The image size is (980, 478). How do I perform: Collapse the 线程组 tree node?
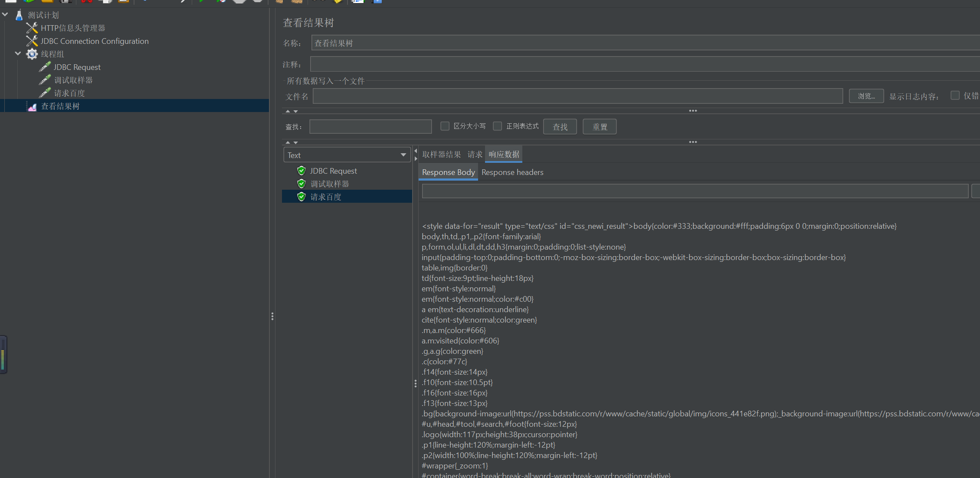[x=18, y=54]
